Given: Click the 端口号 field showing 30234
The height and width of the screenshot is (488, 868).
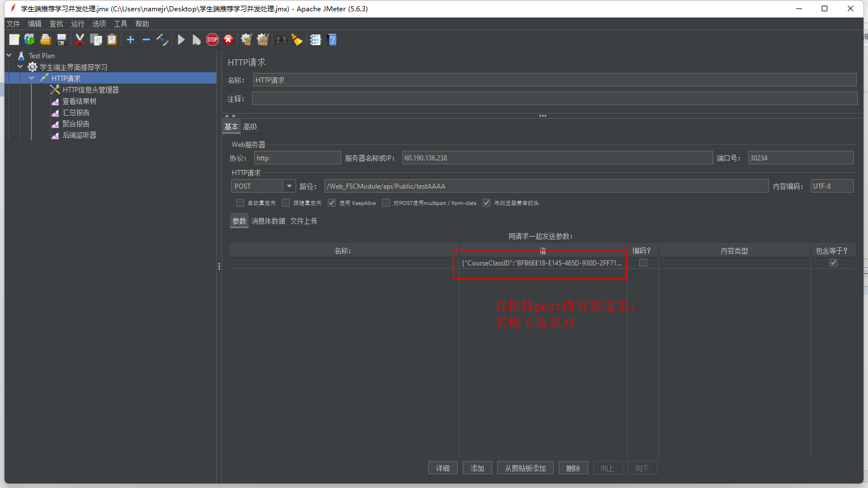Looking at the screenshot, I should pyautogui.click(x=801, y=158).
